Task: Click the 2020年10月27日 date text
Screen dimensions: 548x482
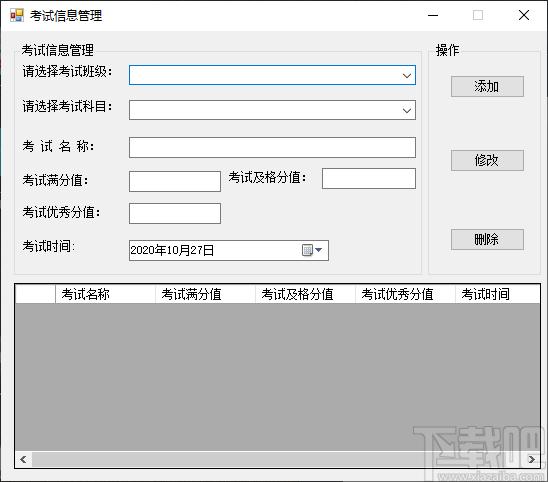Action: [x=172, y=250]
